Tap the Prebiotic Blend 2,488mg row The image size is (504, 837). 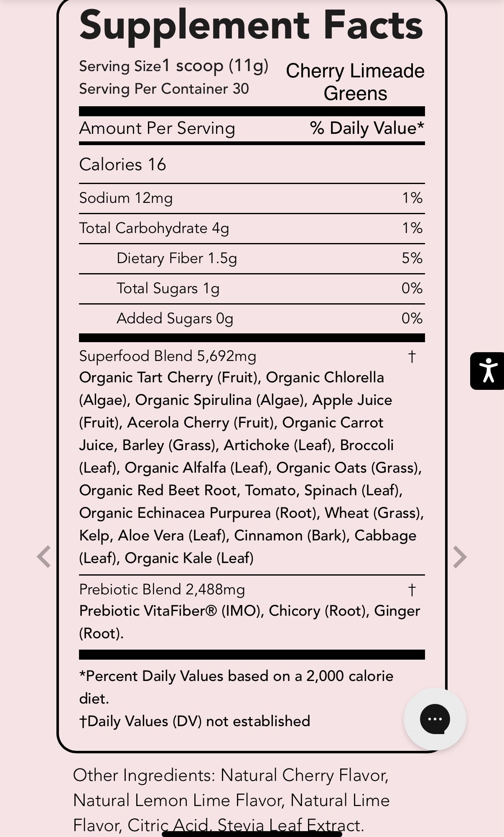coord(252,589)
